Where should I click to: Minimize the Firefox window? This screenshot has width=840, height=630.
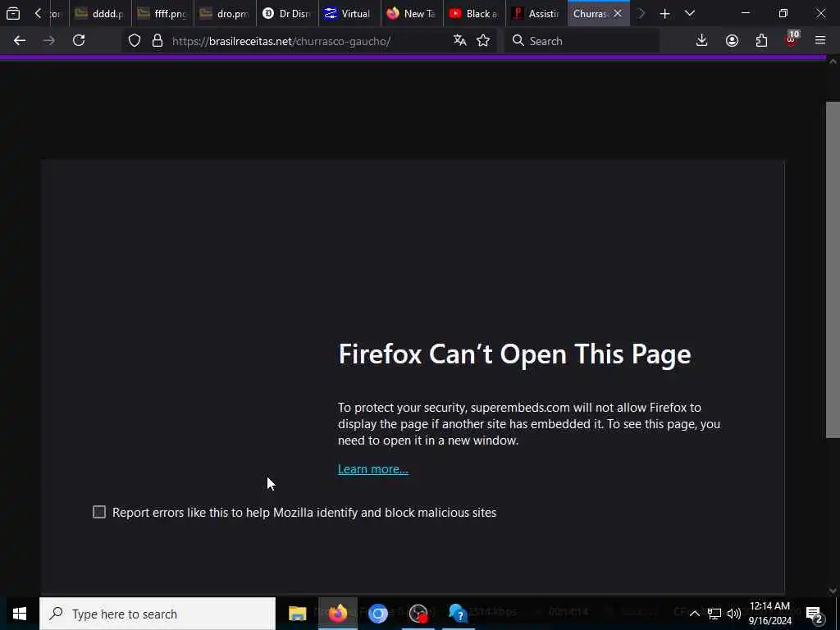(x=745, y=13)
